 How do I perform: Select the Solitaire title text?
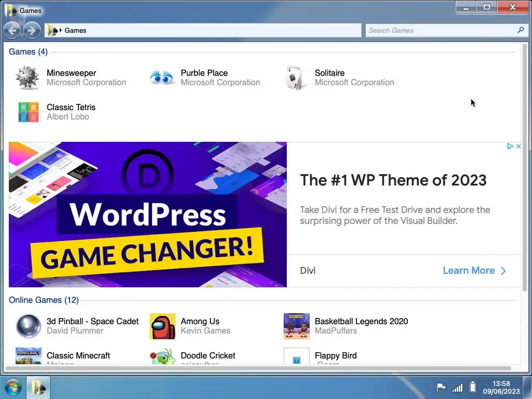(x=330, y=73)
